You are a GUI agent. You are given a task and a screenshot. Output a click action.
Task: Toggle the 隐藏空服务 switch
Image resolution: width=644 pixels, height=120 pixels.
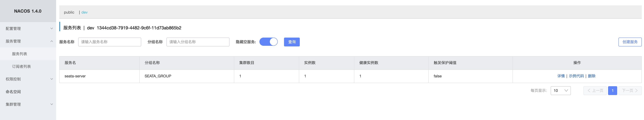click(268, 42)
